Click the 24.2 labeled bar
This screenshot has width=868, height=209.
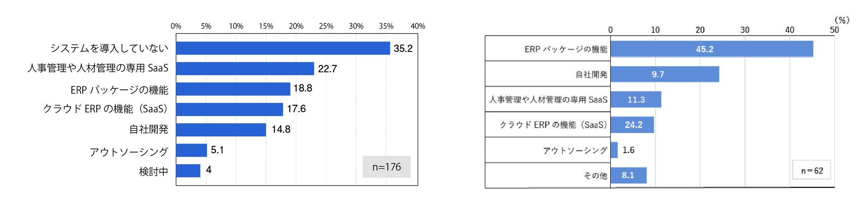(632, 125)
